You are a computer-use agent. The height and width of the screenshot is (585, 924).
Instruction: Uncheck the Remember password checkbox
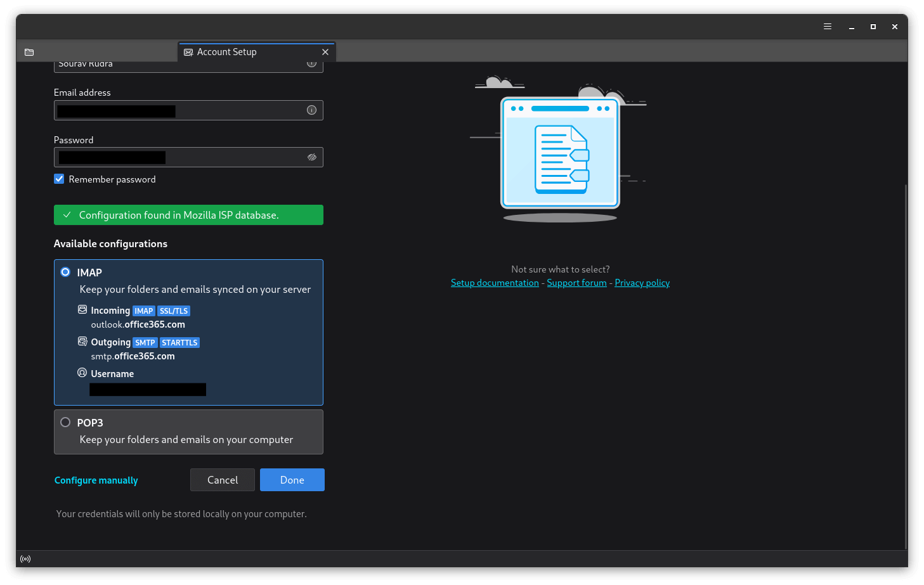(60, 179)
